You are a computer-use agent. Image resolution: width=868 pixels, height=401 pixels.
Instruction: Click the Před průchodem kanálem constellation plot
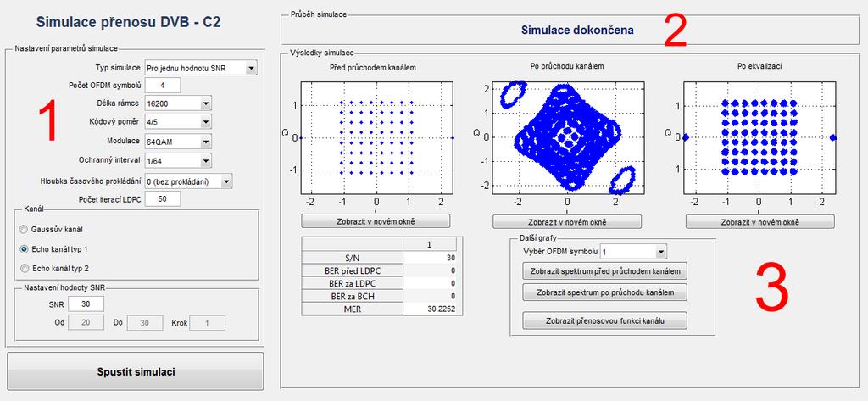pyautogui.click(x=376, y=138)
